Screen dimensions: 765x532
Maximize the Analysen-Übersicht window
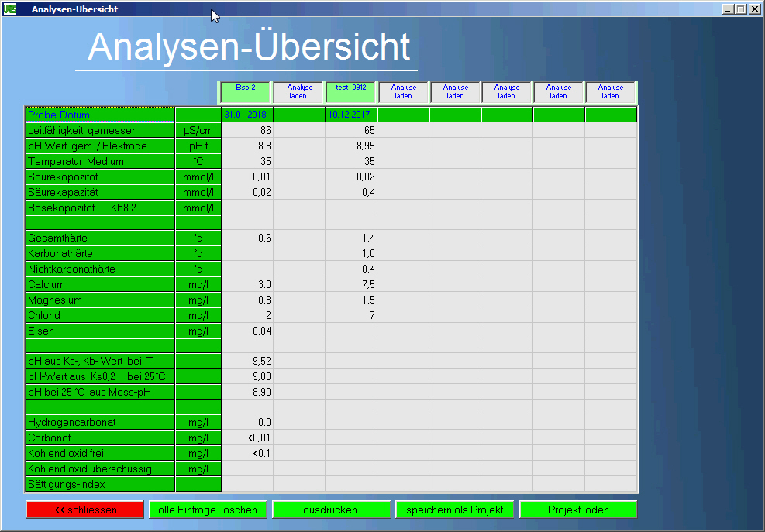click(x=741, y=9)
